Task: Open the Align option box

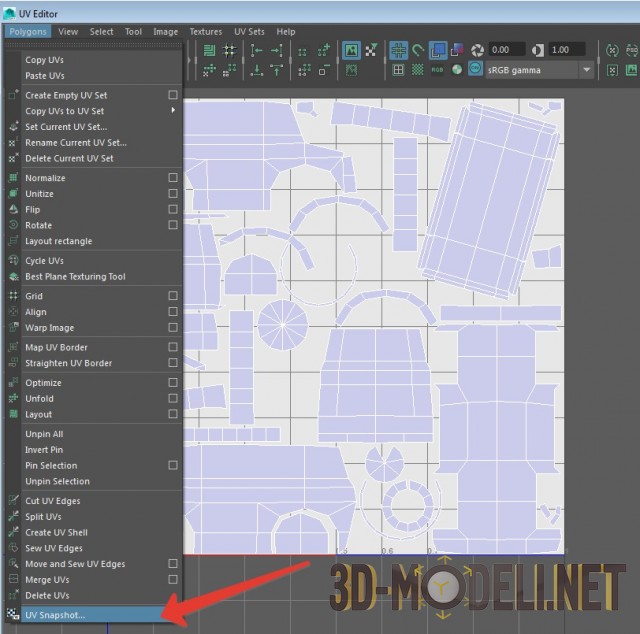Action: tap(173, 311)
